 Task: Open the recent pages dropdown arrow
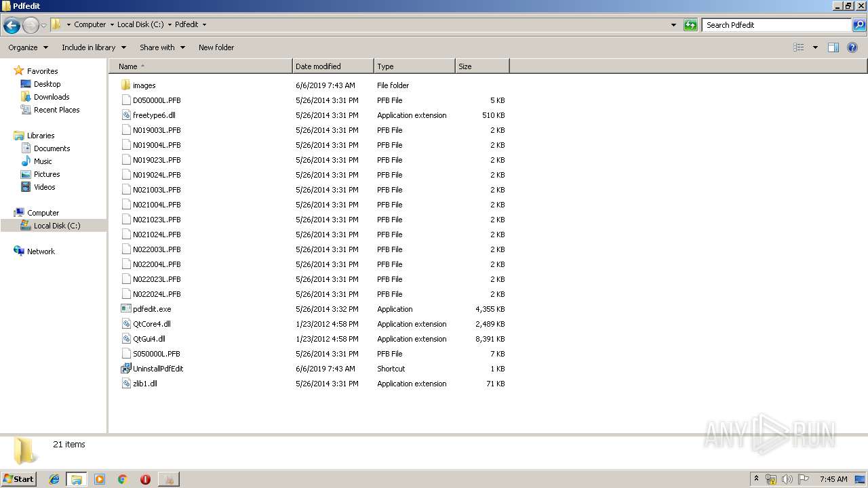click(x=43, y=25)
